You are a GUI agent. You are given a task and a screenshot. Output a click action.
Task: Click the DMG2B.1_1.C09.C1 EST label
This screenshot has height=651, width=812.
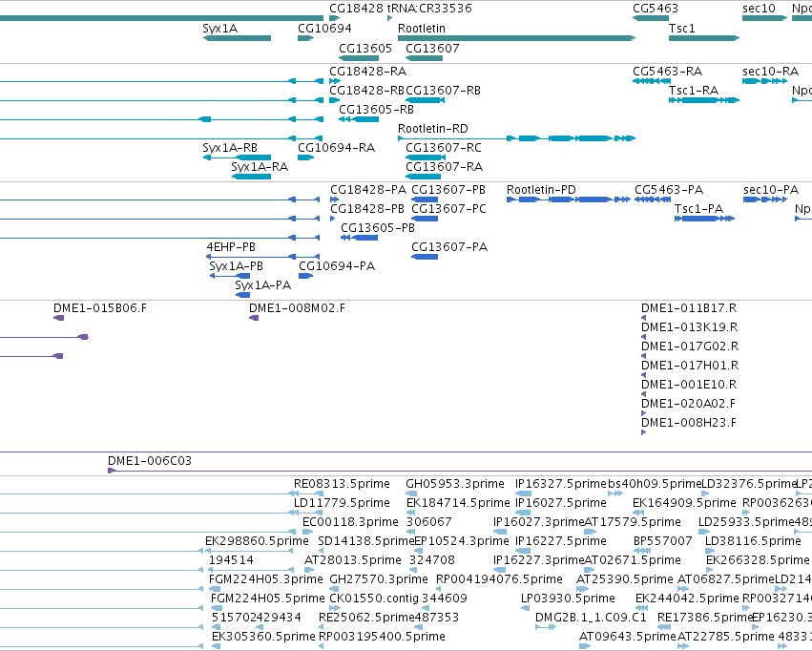coord(591,618)
